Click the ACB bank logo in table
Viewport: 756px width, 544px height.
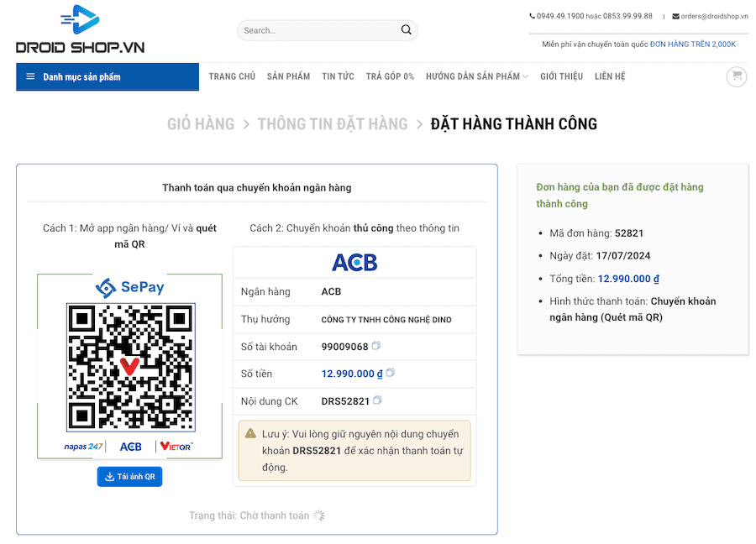pyautogui.click(x=354, y=263)
